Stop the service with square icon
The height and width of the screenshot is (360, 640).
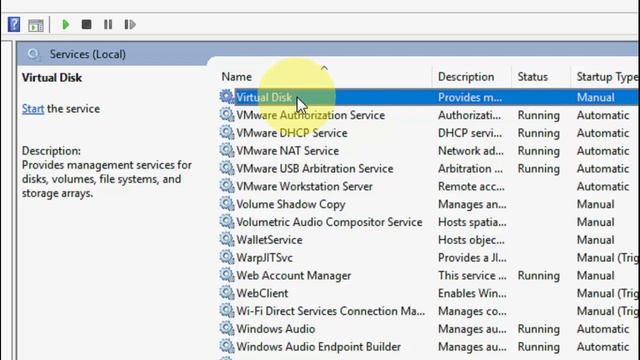(x=87, y=25)
